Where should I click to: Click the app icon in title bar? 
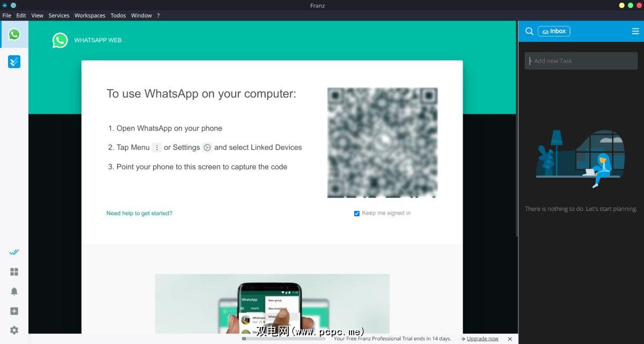(5, 5)
